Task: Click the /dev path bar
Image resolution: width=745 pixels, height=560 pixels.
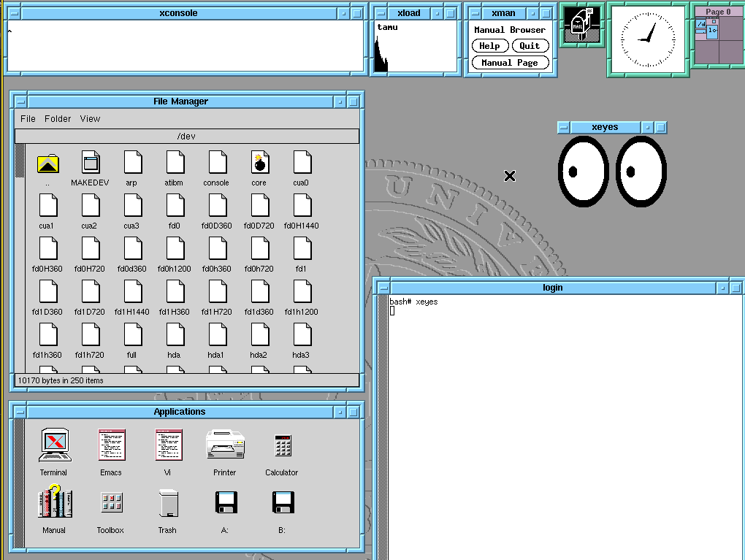Action: (187, 137)
